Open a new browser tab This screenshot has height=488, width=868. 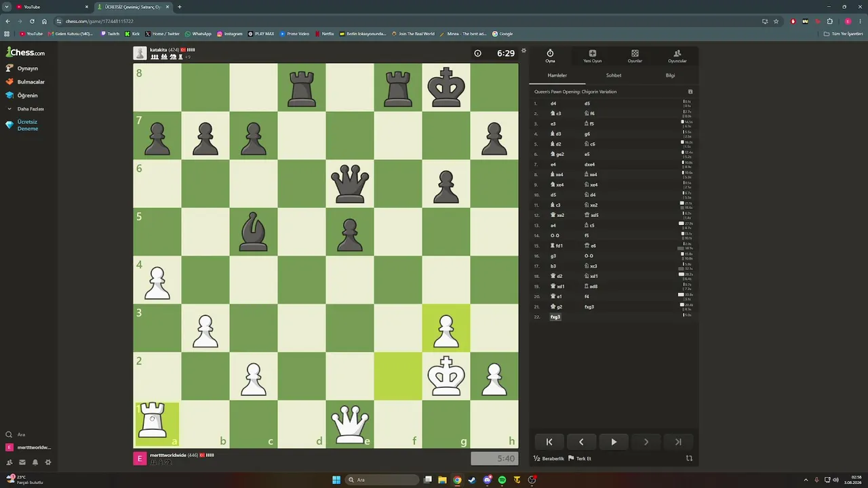coord(179,7)
